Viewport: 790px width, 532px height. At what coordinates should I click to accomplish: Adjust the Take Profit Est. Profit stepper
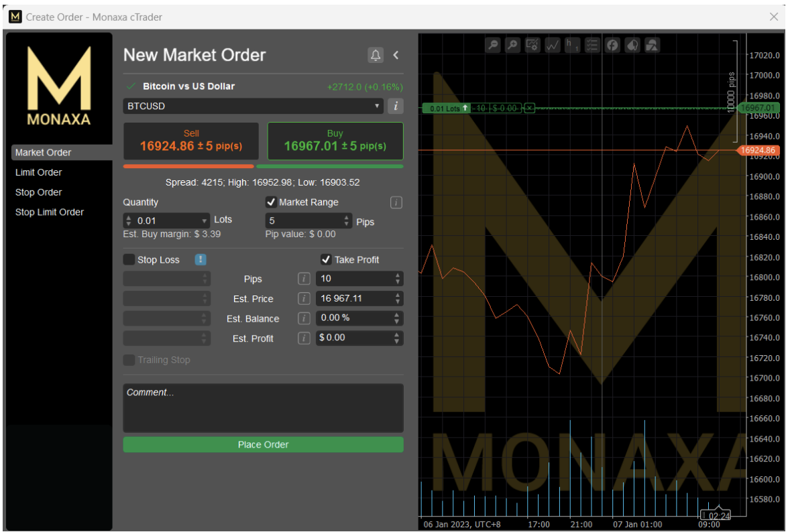(397, 338)
